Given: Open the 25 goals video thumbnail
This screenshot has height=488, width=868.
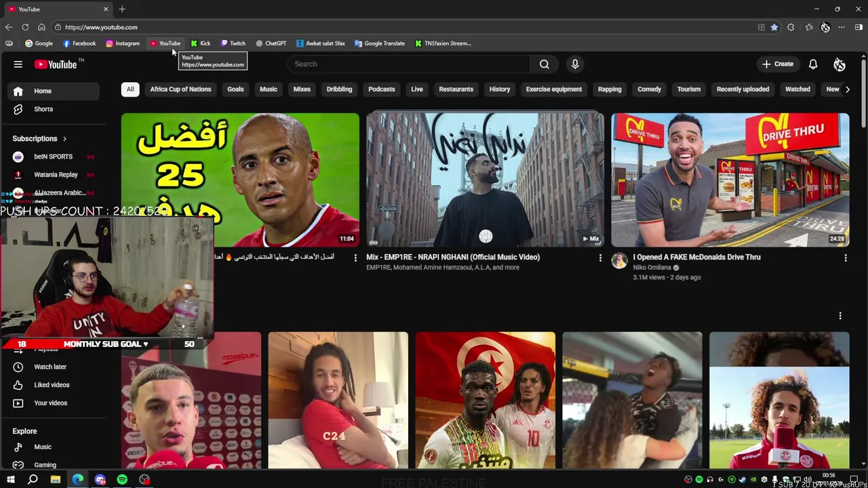Looking at the screenshot, I should pos(240,180).
